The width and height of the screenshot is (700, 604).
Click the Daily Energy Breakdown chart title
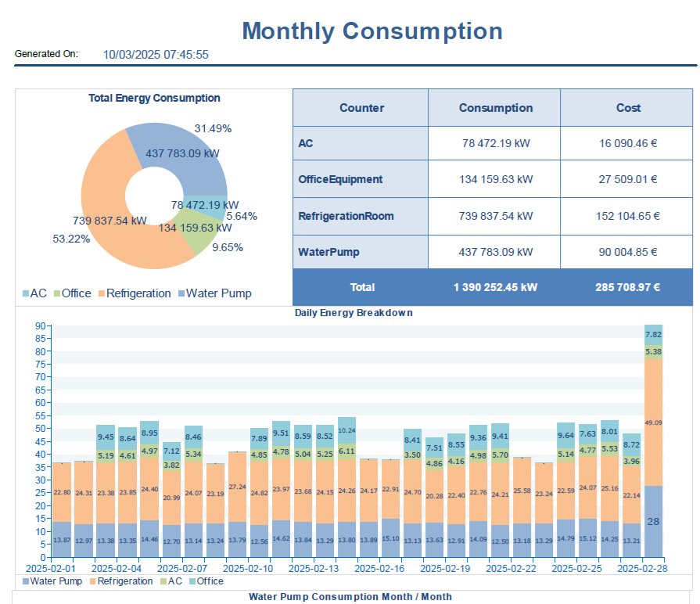pos(354,313)
